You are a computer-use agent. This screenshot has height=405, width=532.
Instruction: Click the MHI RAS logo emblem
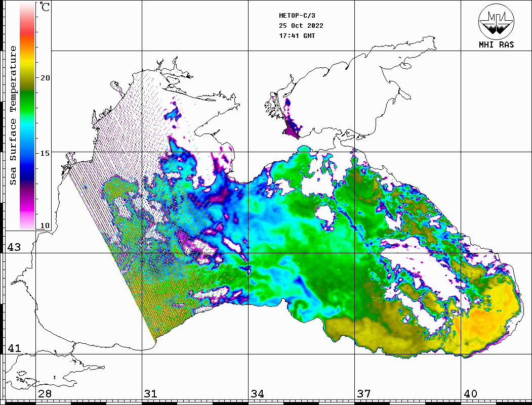pos(496,22)
